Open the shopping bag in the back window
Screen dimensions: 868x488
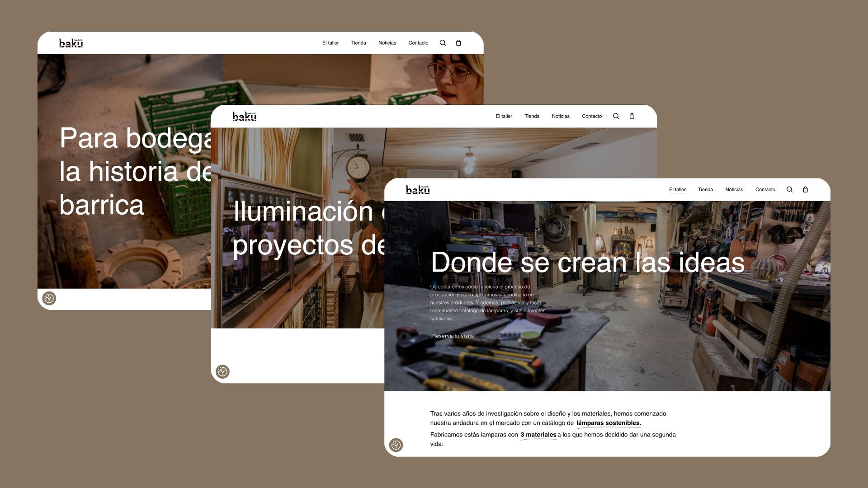(458, 43)
